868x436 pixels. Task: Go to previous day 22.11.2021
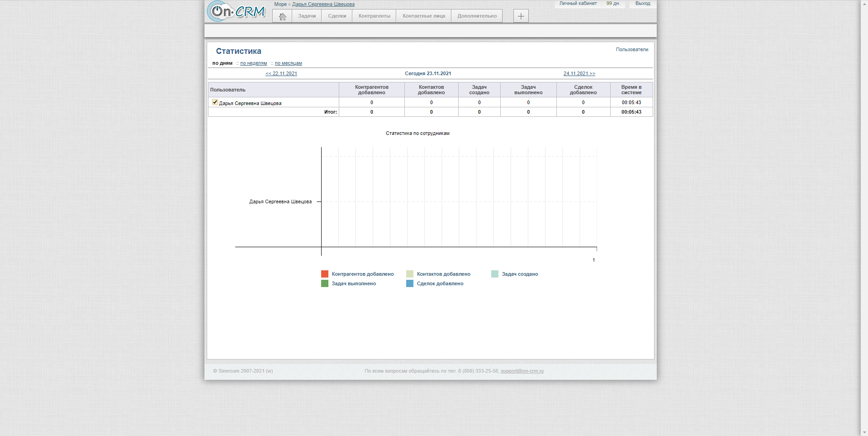281,73
